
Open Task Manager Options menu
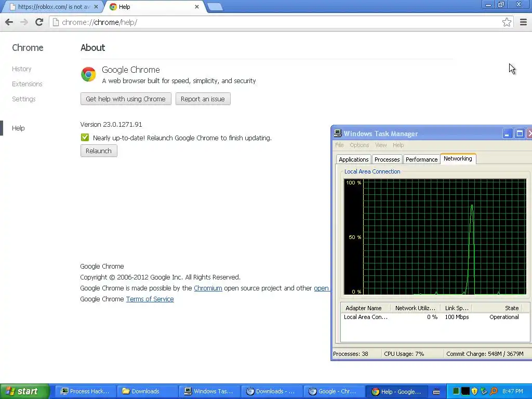(360, 145)
